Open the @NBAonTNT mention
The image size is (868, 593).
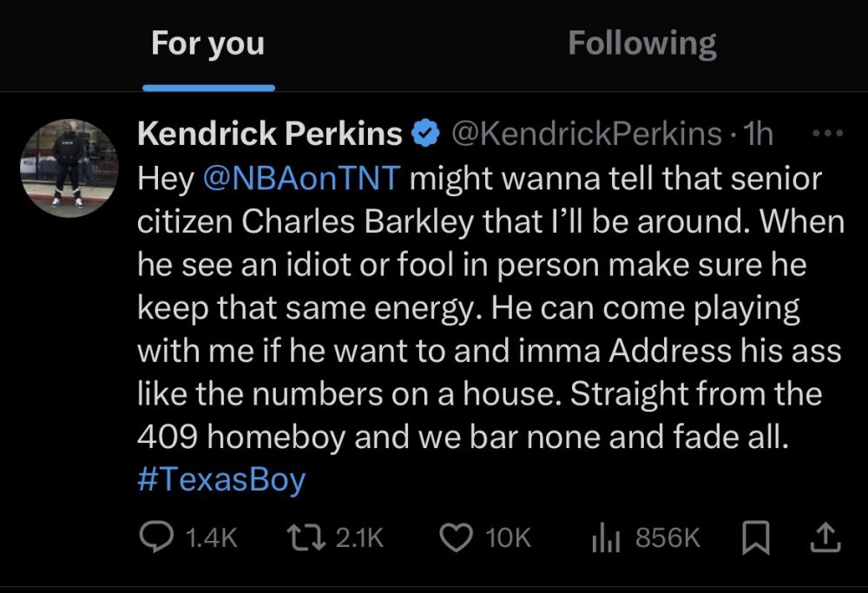click(301, 178)
